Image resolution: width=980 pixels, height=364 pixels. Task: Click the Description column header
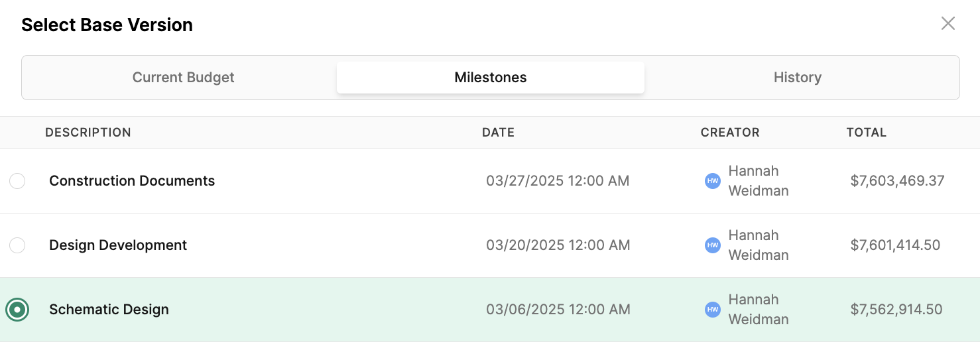tap(88, 133)
